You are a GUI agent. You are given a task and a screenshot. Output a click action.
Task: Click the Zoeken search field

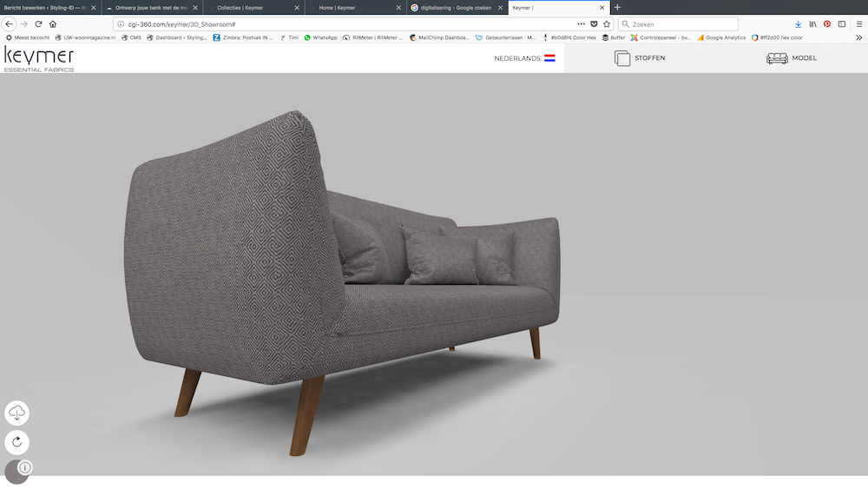click(x=678, y=24)
